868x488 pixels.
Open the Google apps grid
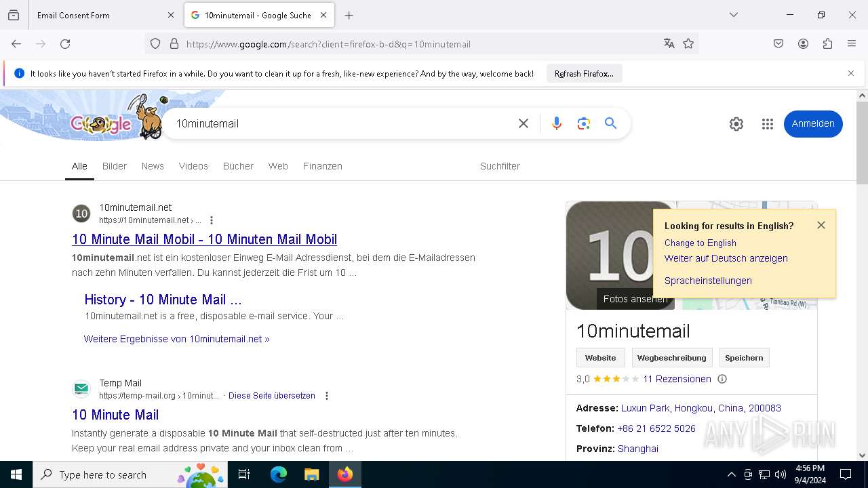pyautogui.click(x=768, y=124)
